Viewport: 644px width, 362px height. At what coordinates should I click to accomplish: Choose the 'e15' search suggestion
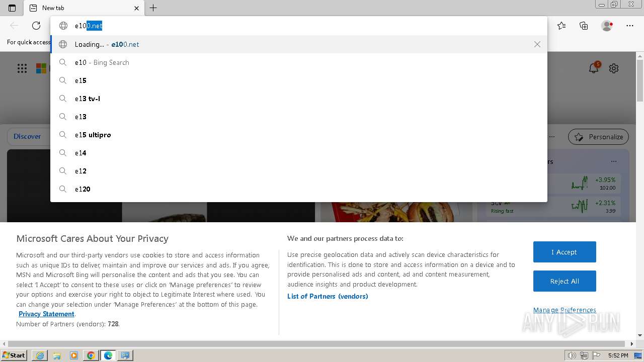299,80
